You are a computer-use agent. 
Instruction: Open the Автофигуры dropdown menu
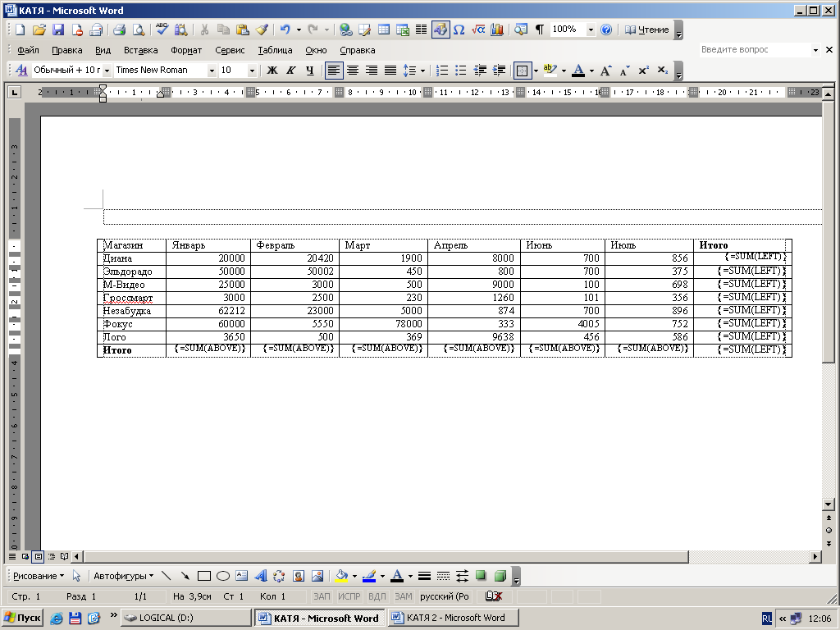click(x=123, y=576)
